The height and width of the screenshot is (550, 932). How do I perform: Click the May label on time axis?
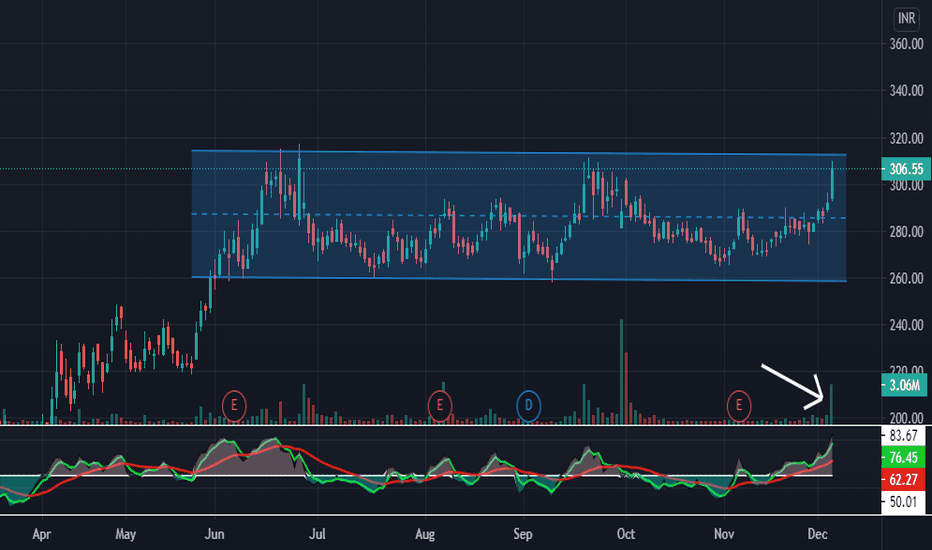pos(125,534)
